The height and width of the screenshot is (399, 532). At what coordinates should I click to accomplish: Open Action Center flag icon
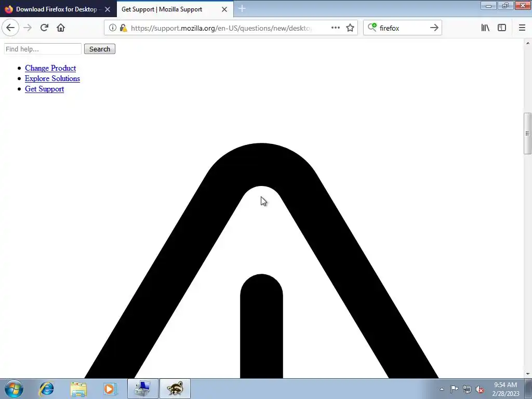[x=454, y=389]
